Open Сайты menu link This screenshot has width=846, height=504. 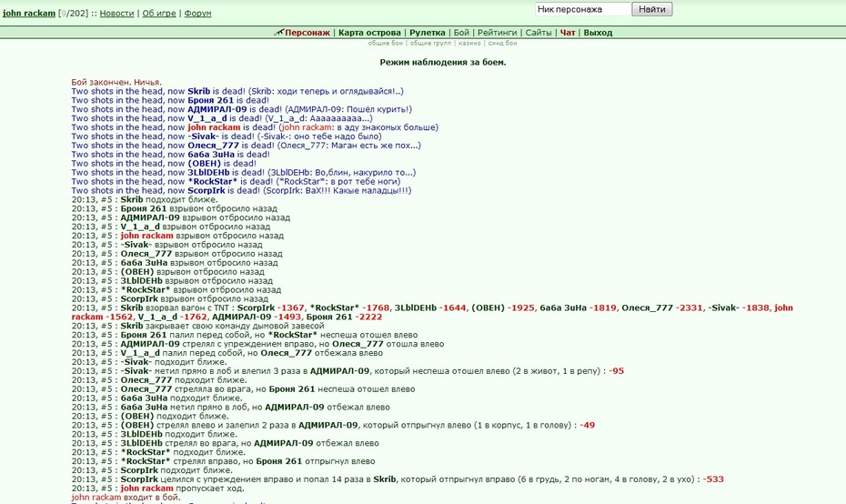pos(539,33)
